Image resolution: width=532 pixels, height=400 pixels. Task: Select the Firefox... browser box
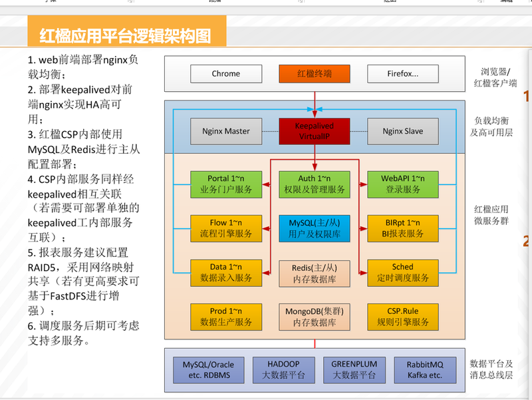403,74
